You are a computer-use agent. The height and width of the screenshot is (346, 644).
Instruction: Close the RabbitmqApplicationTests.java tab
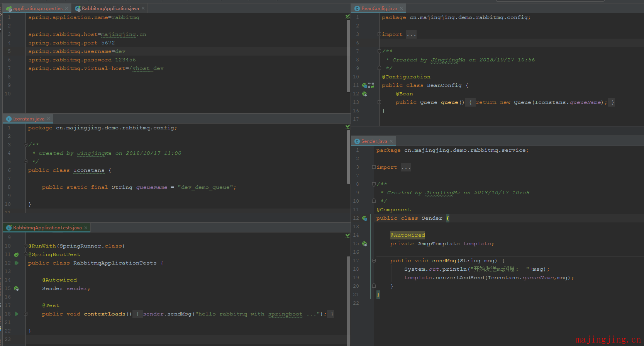pyautogui.click(x=86, y=227)
